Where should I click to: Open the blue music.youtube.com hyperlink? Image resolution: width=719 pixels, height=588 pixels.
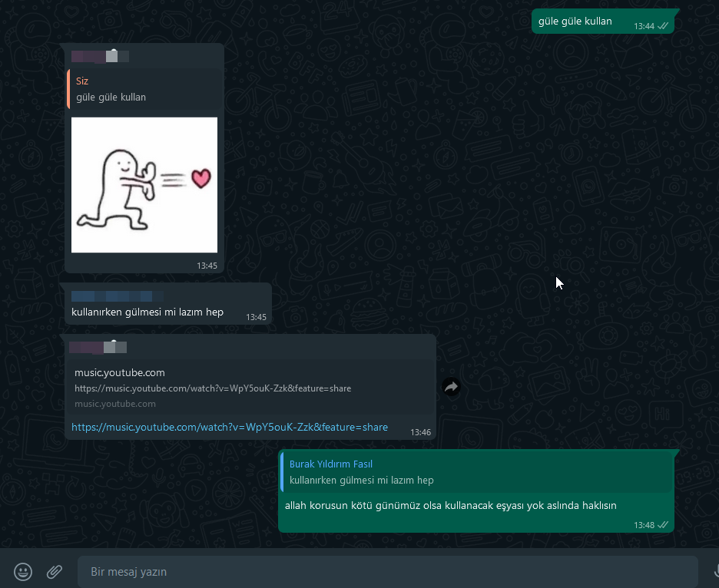[229, 427]
